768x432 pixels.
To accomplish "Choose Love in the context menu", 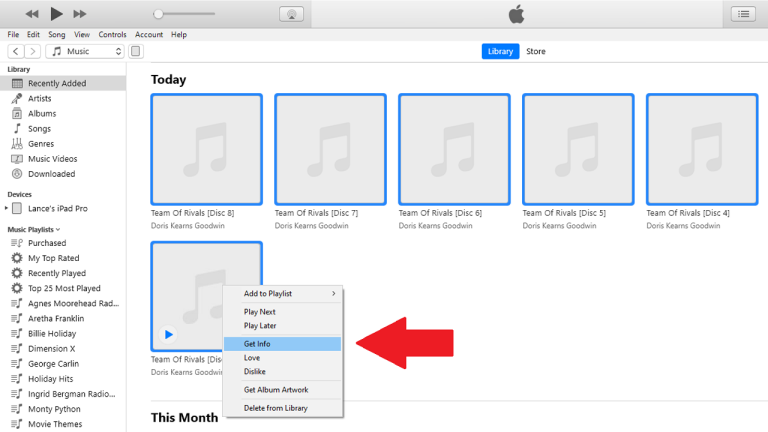I will pos(283,358).
